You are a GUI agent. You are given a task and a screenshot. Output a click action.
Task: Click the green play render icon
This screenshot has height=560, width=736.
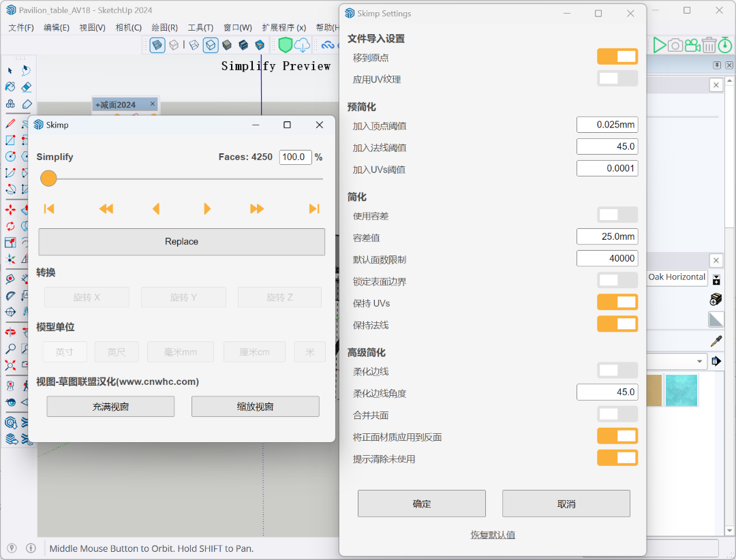click(659, 45)
